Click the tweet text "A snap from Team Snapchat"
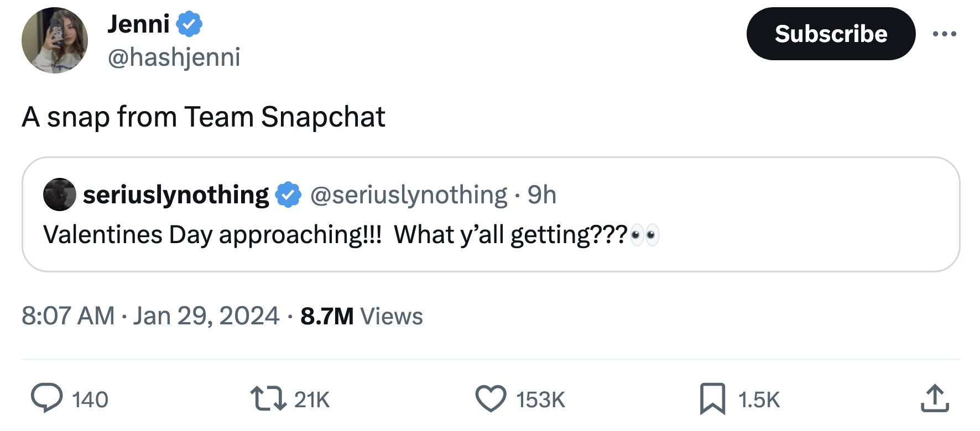This screenshot has height=431, width=980. pos(203,117)
